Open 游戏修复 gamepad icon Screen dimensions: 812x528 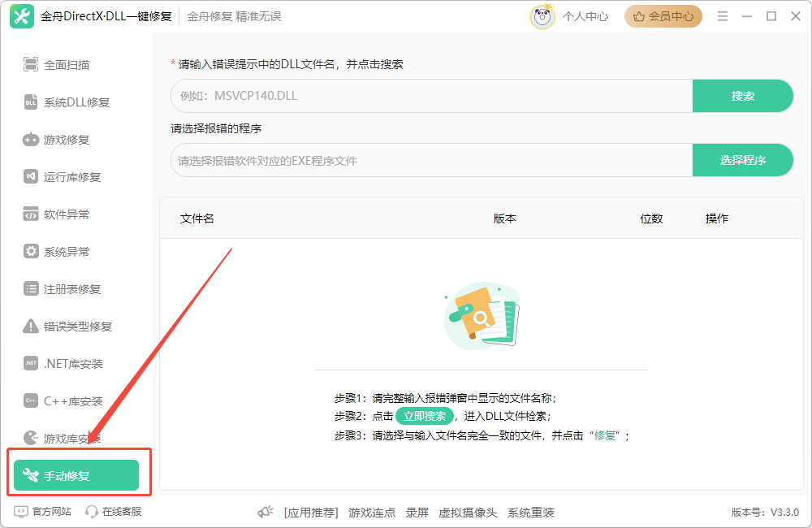[x=31, y=140]
